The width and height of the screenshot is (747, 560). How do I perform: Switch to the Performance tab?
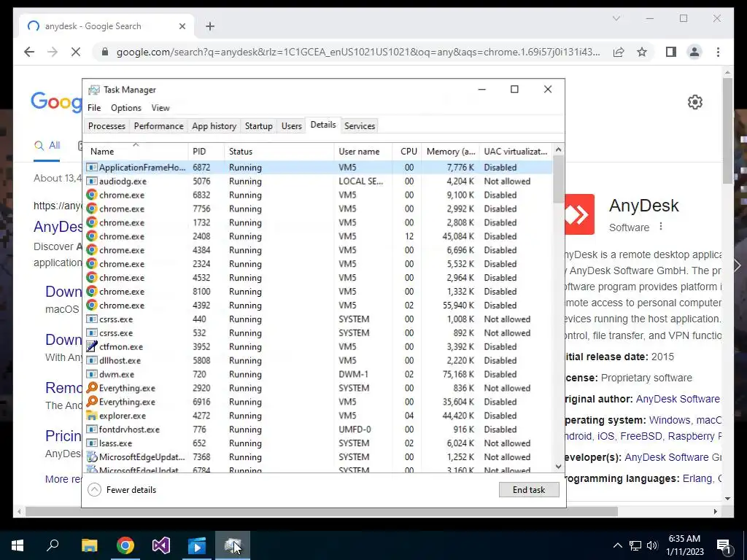[x=158, y=125]
